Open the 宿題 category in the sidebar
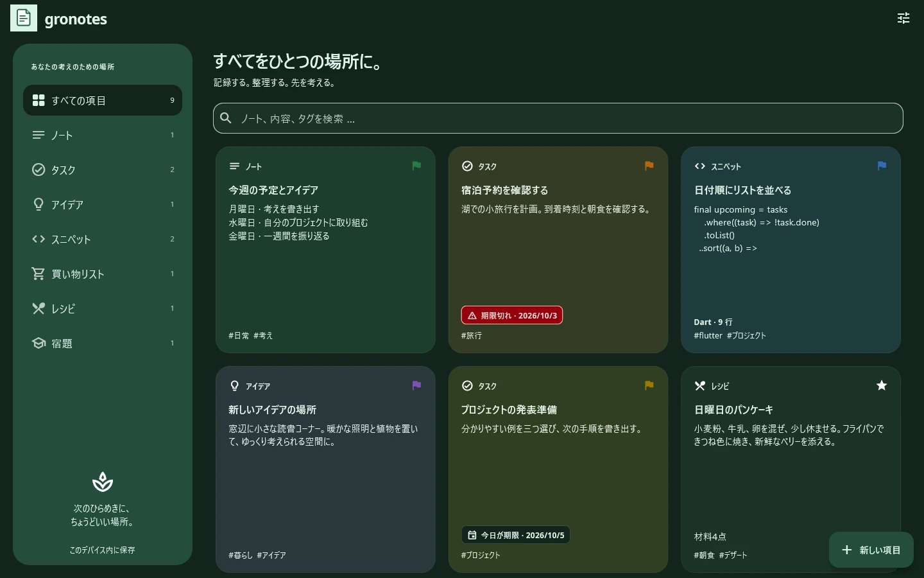The image size is (924, 578). point(103,343)
